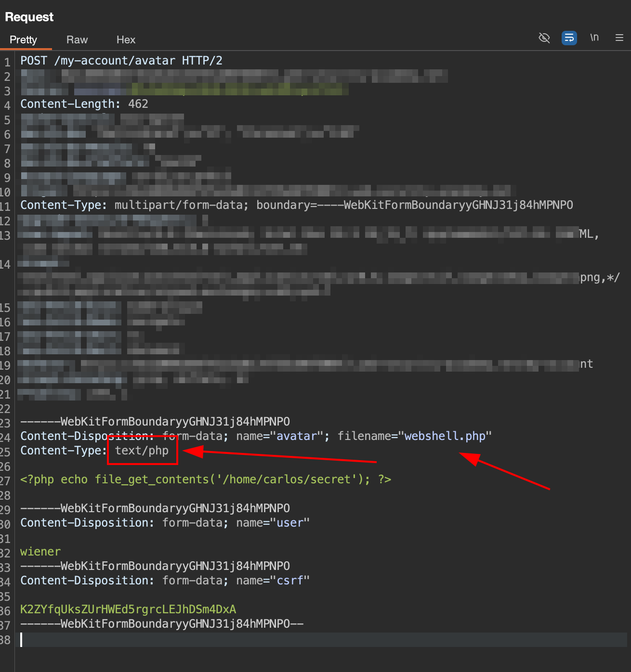
Task: Click the multipart/form-data Content-Type header line
Action: 297,205
